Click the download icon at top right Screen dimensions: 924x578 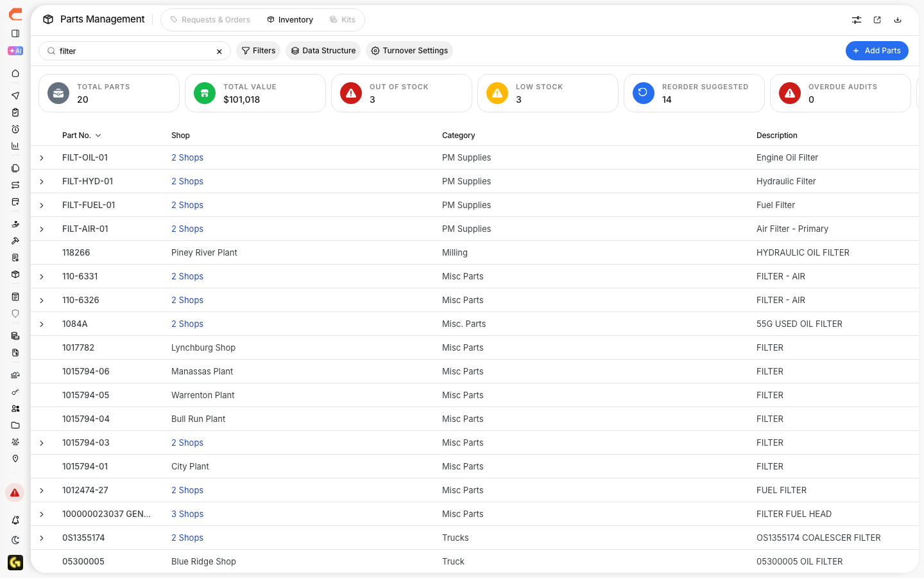click(x=898, y=20)
